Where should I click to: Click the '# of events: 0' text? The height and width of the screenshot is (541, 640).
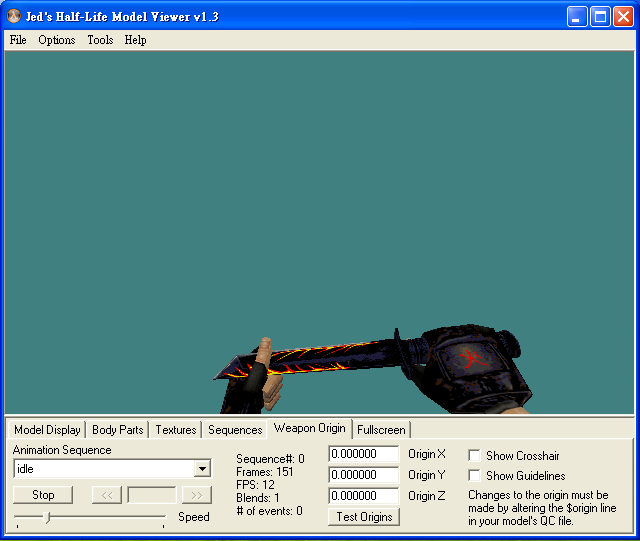point(269,511)
